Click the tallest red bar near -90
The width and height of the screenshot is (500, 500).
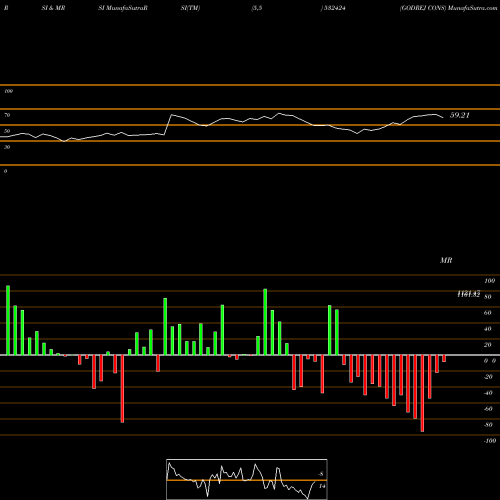pos(422,393)
